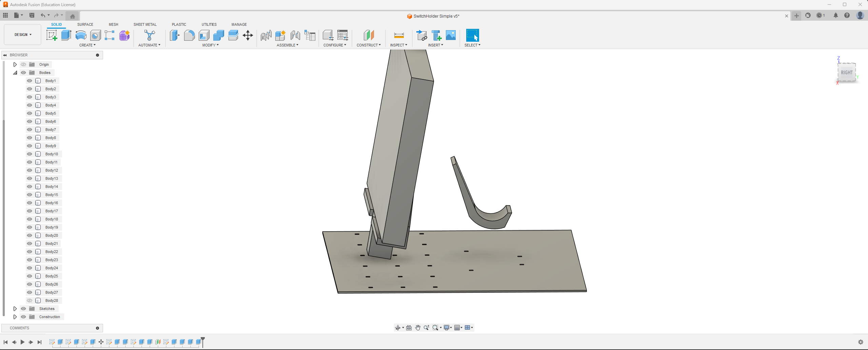Select the Offset Face tool
The height and width of the screenshot is (350, 868).
pyautogui.click(x=233, y=35)
